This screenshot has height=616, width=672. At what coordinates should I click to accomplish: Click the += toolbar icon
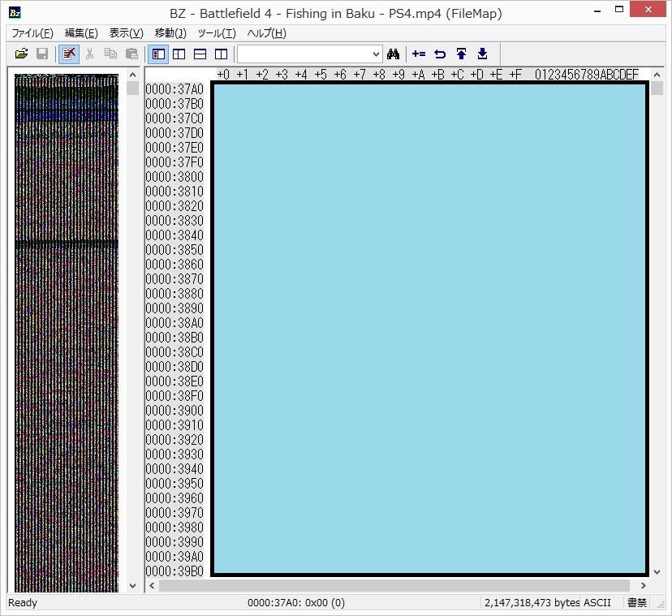(419, 54)
